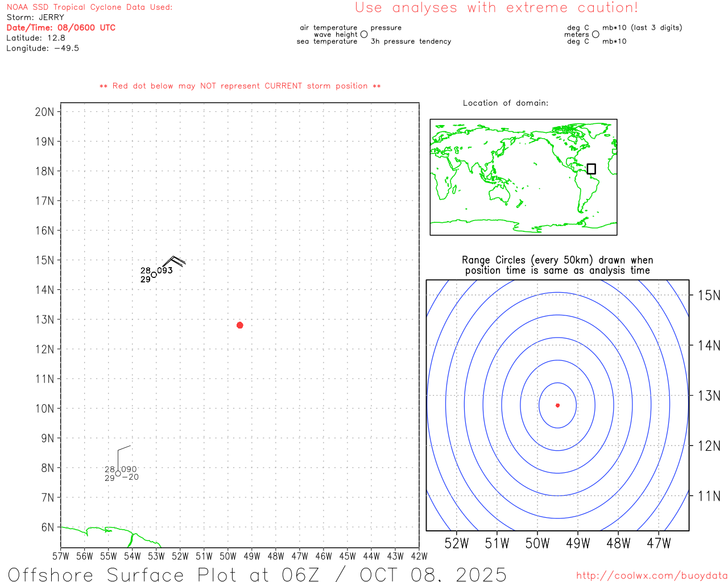Click the 'Location of domain:' caption
This screenshot has height=582, width=728.
pyautogui.click(x=506, y=103)
